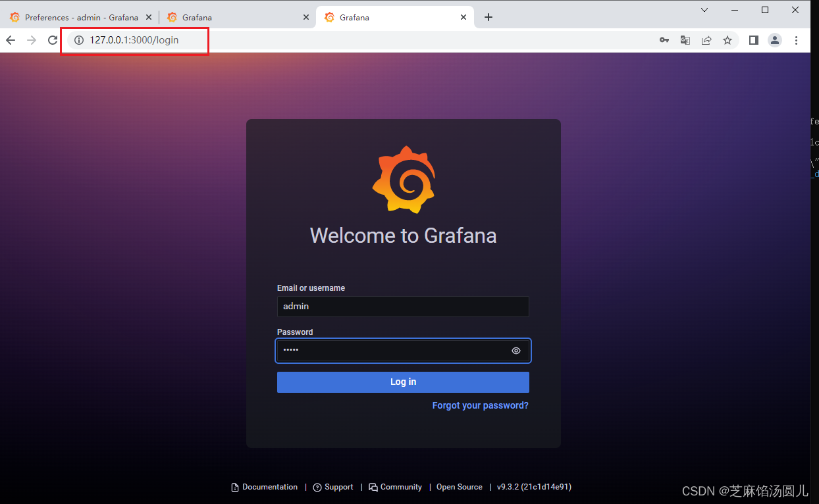819x504 pixels.
Task: Minimize the browser window
Action: pos(735,10)
